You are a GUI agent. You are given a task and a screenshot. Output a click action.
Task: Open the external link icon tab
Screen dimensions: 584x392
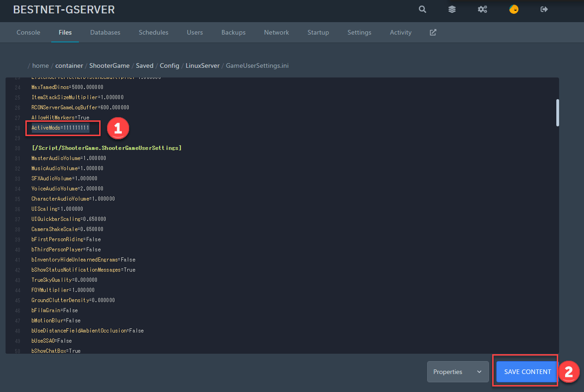433,32
